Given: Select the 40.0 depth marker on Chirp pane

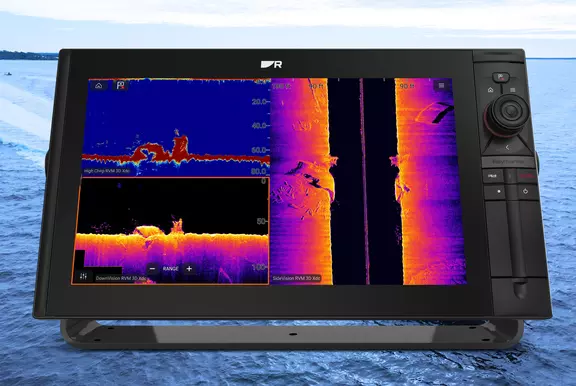Looking at the screenshot, I should point(259,126).
